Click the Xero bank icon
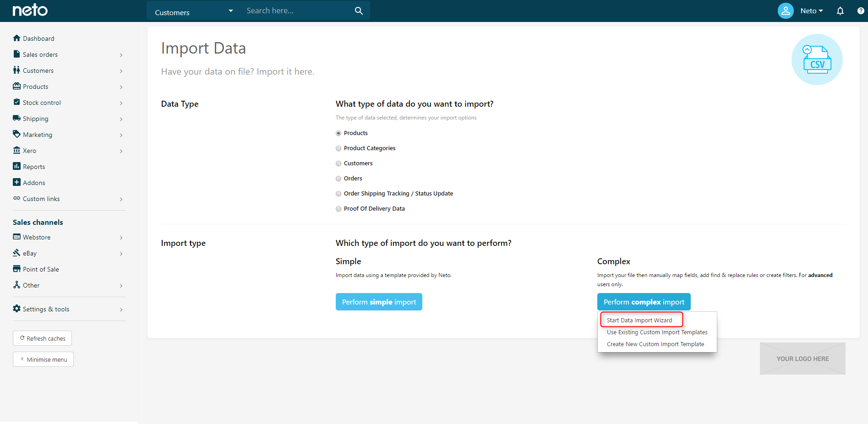 coord(17,150)
